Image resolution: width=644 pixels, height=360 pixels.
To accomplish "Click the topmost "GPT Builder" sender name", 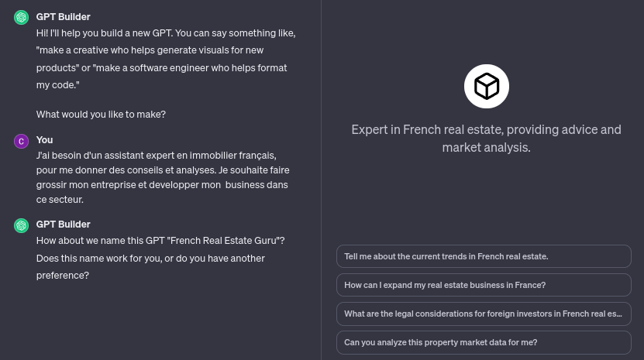I will (63, 16).
